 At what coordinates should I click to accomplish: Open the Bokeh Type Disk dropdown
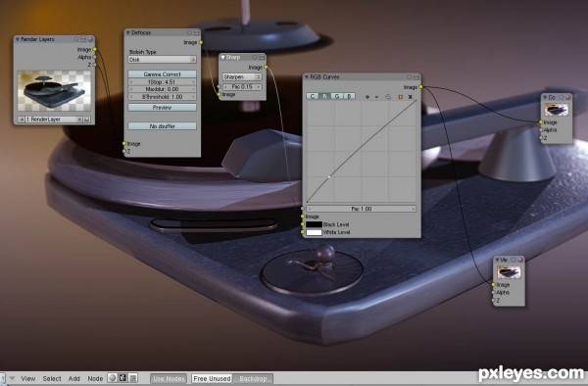[x=162, y=60]
